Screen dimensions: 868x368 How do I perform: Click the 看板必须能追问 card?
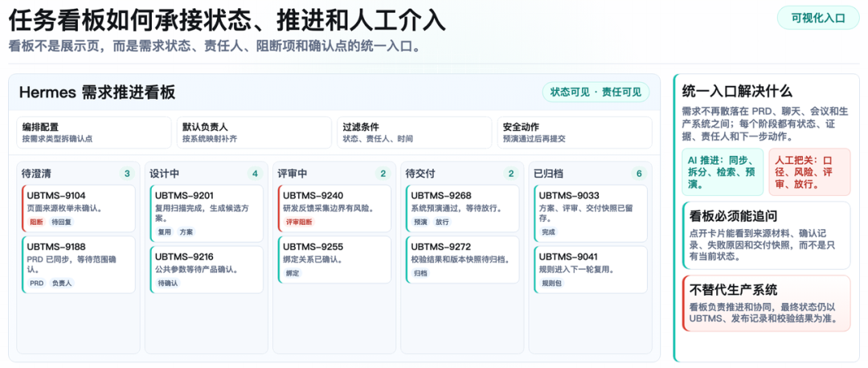click(766, 235)
